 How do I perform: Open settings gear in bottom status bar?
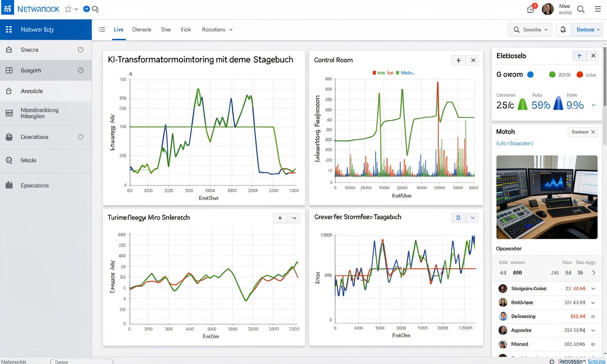552,361
